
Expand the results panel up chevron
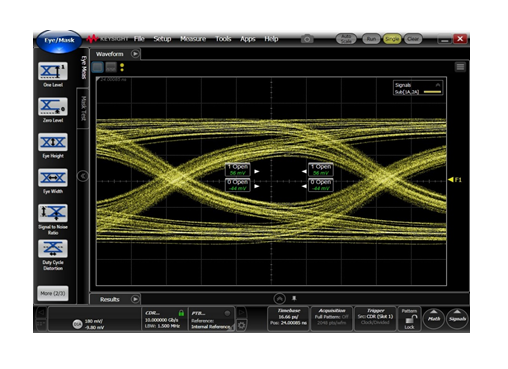coord(280,298)
